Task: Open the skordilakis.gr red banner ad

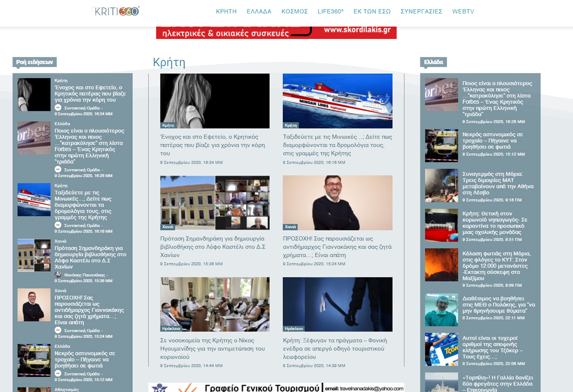Action: 276,32
